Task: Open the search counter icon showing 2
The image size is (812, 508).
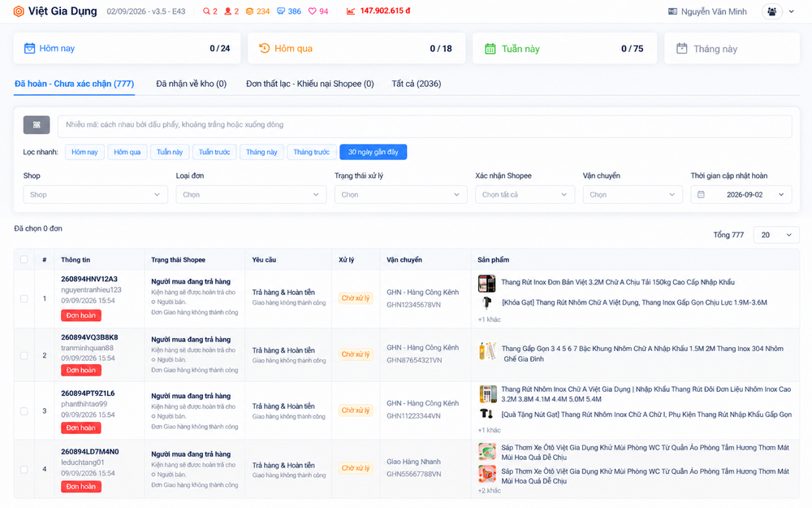Action: pyautogui.click(x=206, y=11)
